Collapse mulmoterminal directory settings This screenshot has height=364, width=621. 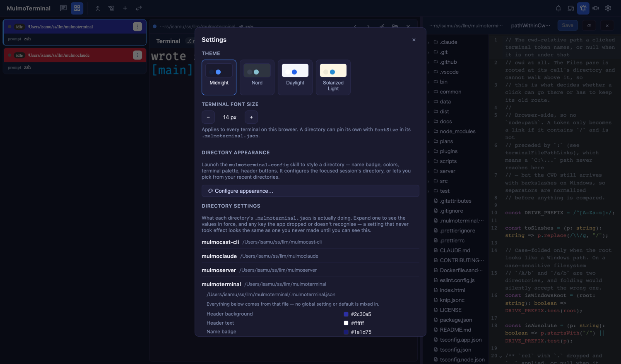click(310, 284)
